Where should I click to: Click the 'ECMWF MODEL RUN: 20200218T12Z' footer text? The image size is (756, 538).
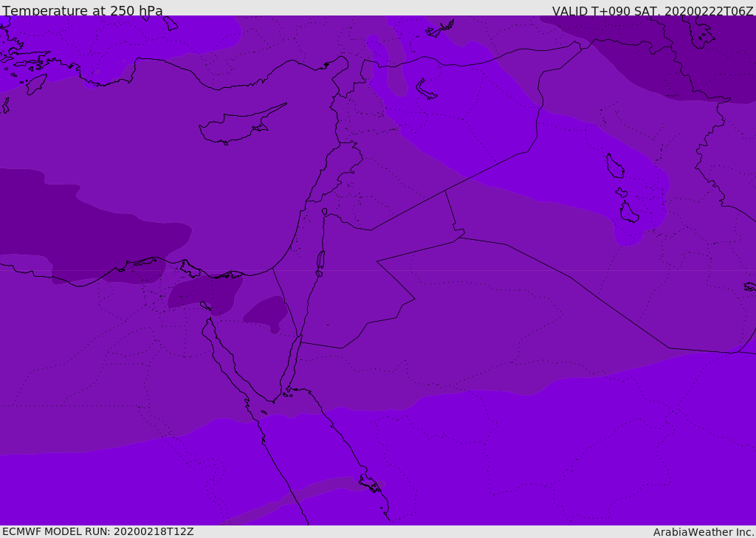pos(98,531)
